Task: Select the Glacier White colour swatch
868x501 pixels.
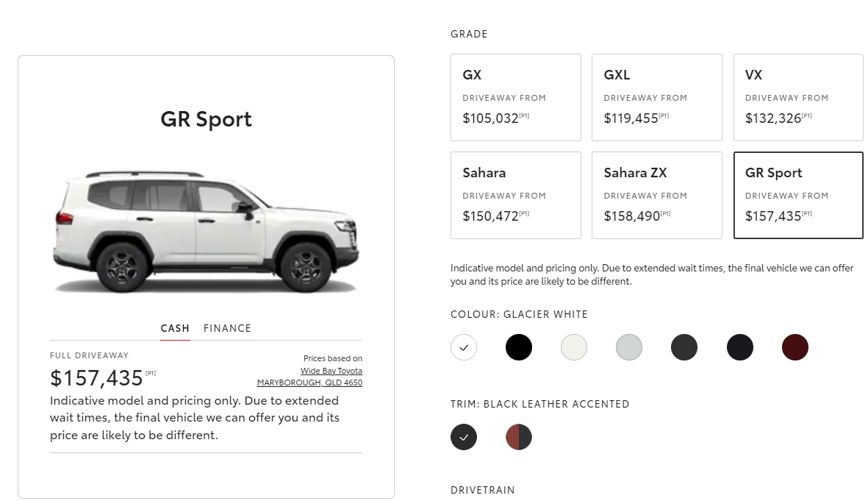Action: pyautogui.click(x=464, y=347)
